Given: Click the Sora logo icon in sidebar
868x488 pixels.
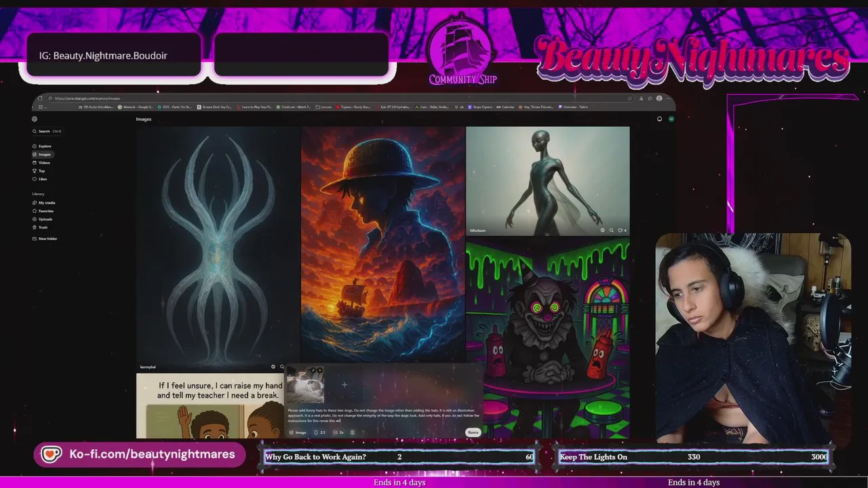Looking at the screenshot, I should 35,119.
